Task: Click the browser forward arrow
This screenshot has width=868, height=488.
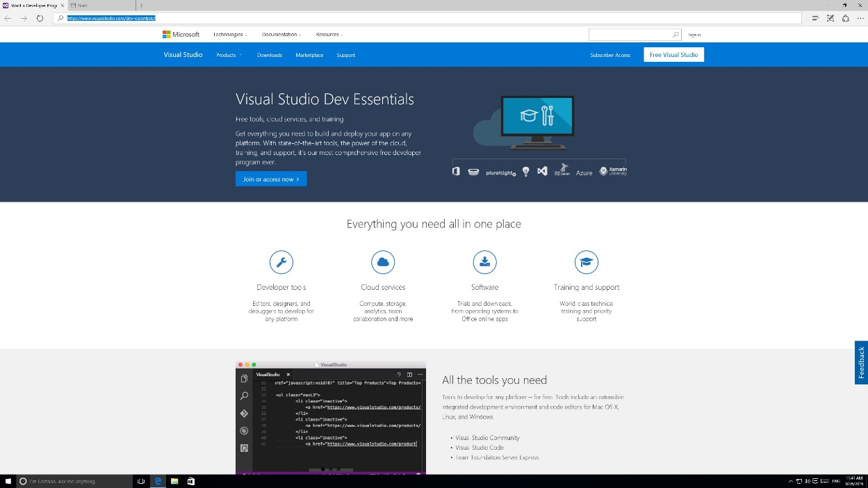Action: point(24,18)
